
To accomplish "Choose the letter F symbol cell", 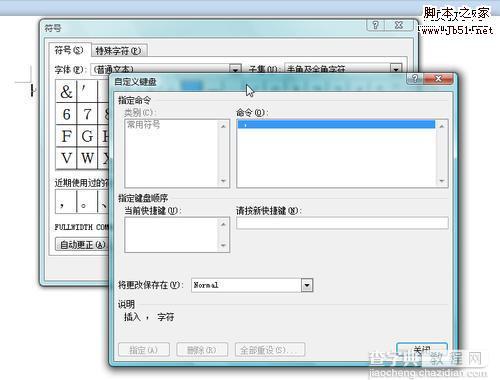I will tap(66, 136).
